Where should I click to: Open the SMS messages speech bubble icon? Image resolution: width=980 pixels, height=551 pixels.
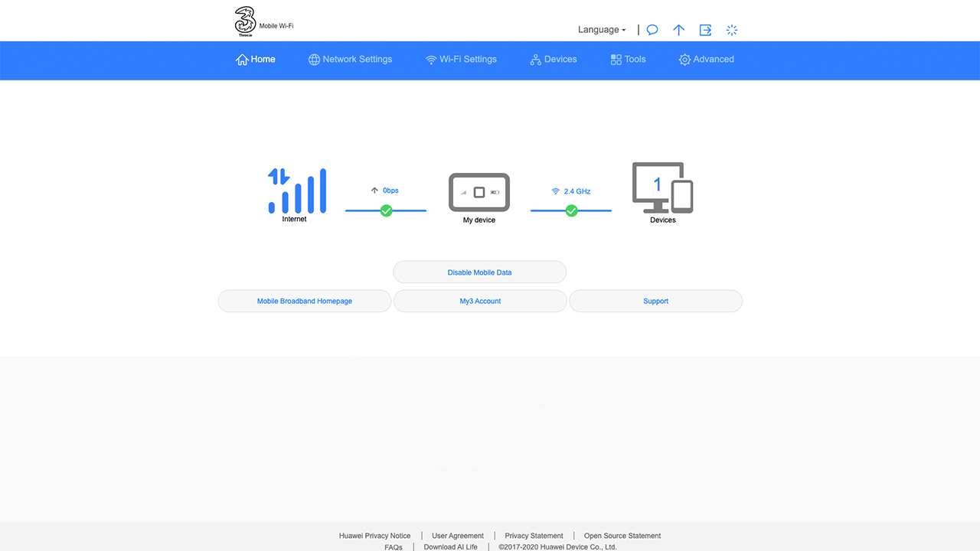pos(652,30)
